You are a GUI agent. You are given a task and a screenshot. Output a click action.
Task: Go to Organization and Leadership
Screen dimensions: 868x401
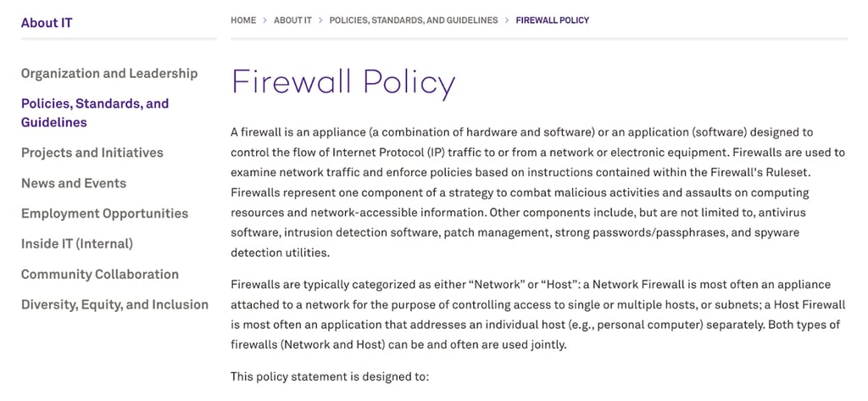tap(109, 74)
